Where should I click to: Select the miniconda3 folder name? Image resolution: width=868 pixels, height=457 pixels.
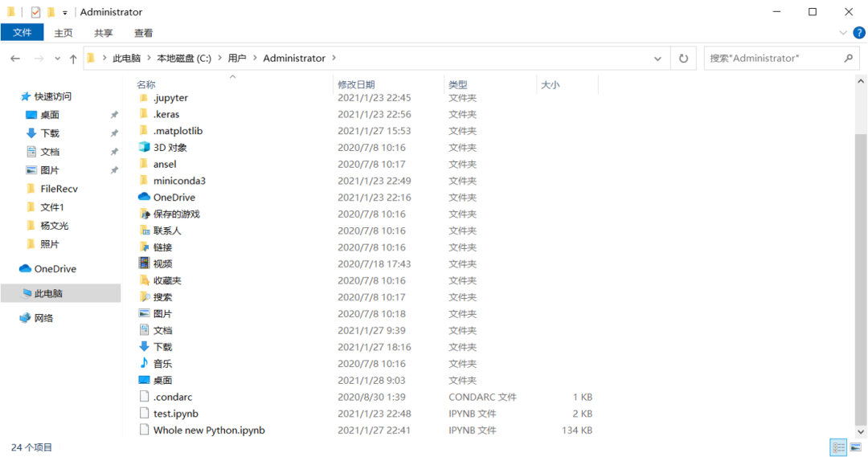click(x=179, y=181)
